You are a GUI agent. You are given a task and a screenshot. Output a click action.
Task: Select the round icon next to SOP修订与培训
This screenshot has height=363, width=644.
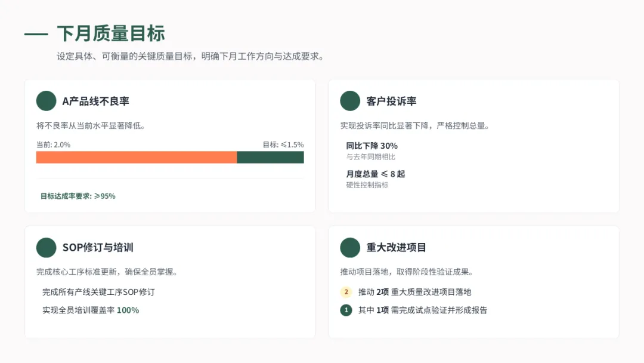click(x=46, y=247)
